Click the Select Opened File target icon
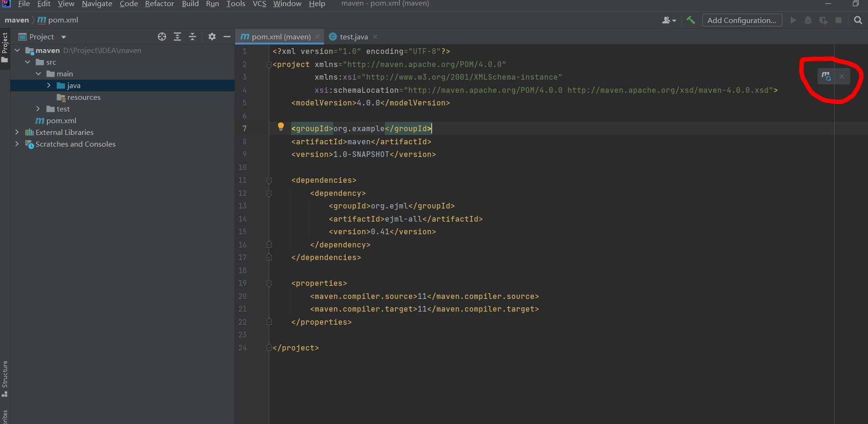The height and width of the screenshot is (424, 868). tap(162, 37)
